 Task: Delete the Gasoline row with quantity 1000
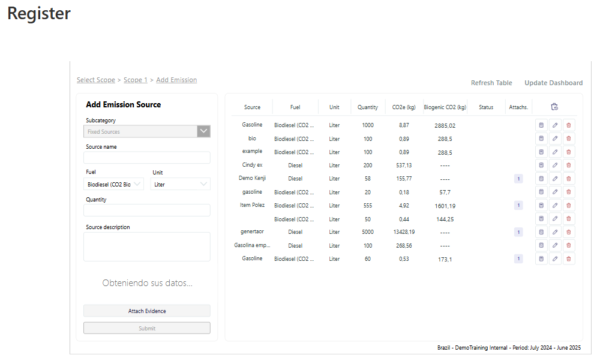tap(569, 125)
